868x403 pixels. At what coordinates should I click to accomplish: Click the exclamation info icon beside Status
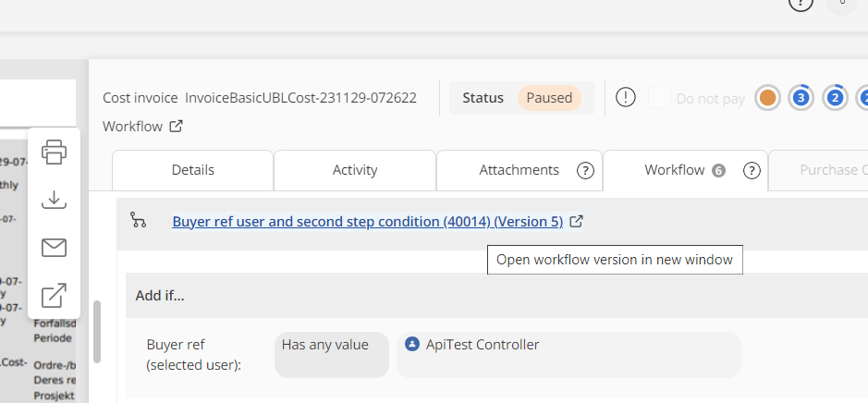click(x=626, y=97)
